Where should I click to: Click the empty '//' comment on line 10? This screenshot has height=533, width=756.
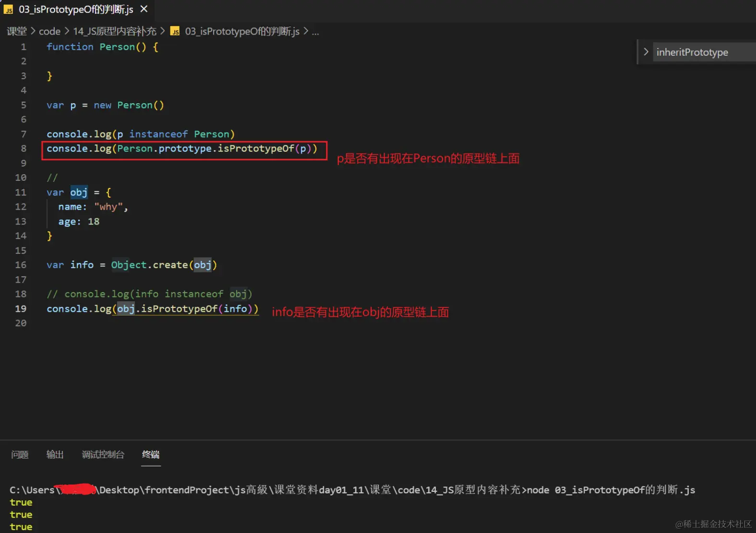[52, 178]
